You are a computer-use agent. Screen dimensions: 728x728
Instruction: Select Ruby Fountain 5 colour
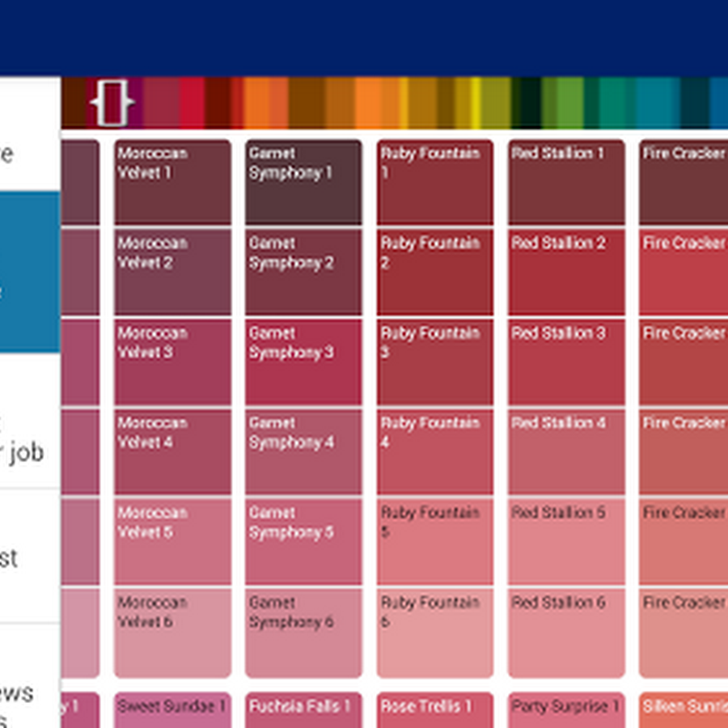(x=435, y=541)
